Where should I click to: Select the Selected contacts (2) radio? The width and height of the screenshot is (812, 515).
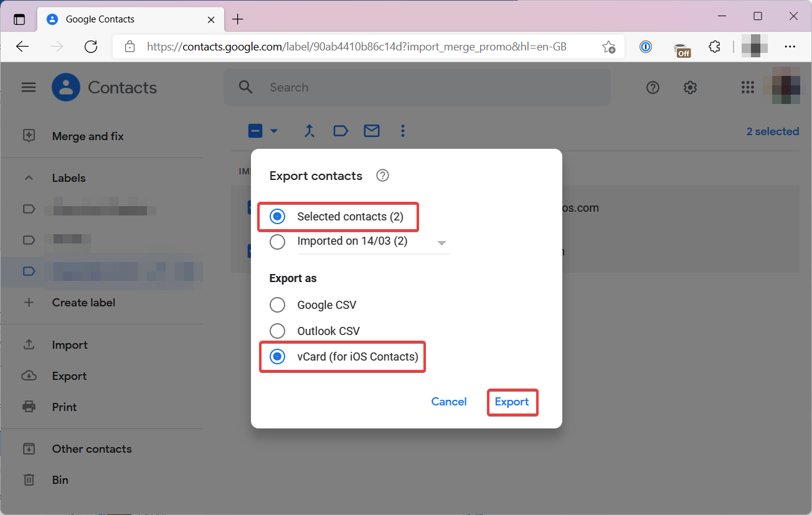277,217
